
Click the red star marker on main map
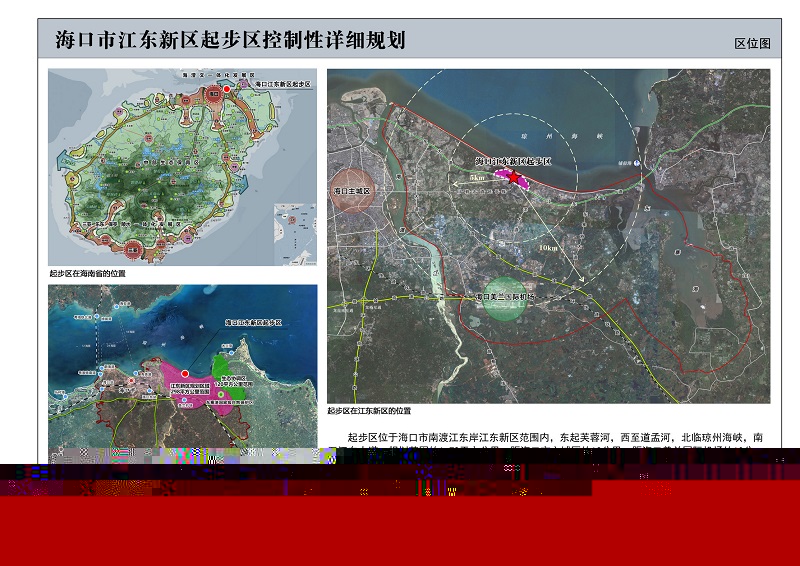tap(516, 178)
